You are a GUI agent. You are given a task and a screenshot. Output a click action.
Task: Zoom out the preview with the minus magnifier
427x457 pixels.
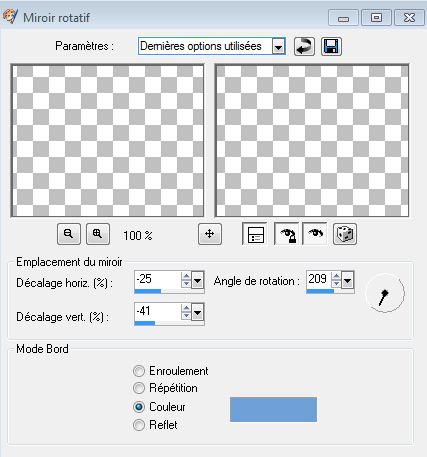[x=69, y=234]
